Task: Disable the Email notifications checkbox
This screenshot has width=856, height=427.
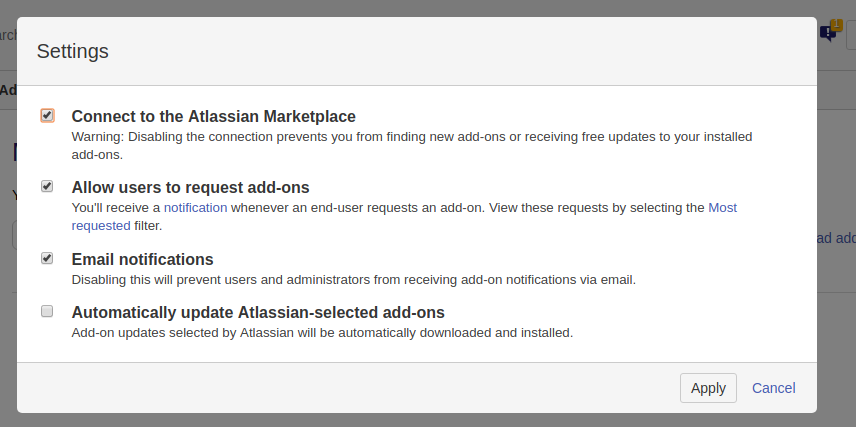Action: pos(47,258)
